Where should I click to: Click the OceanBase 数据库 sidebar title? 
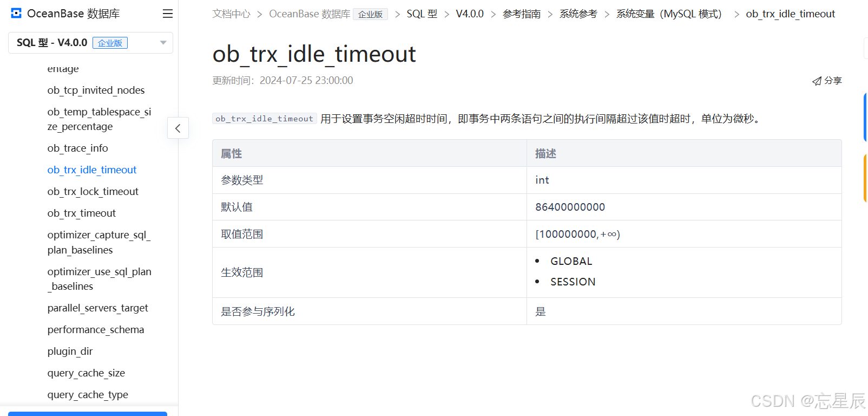point(73,14)
